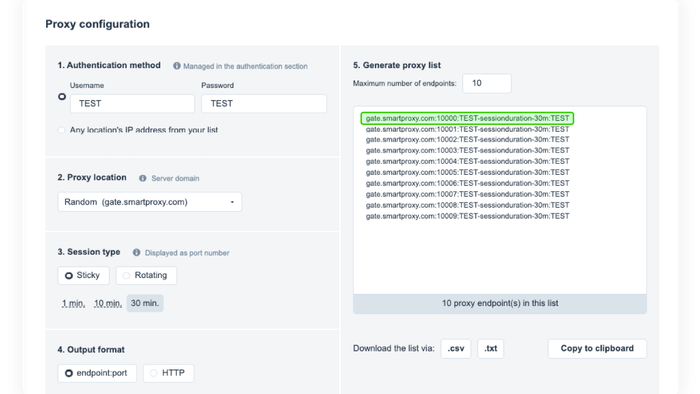Focus the Maximum number of endpoints field
Screen dimensions: 700x394
[487, 83]
